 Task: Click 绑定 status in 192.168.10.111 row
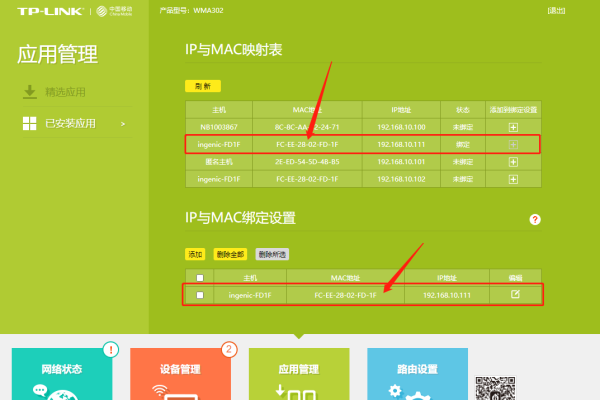pyautogui.click(x=463, y=144)
